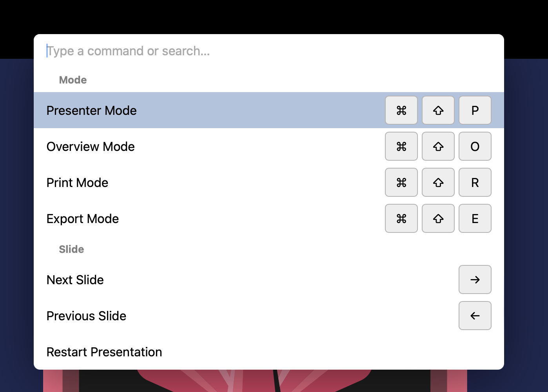Click the Command key badge beside Export Mode
The image size is (548, 392).
pos(401,218)
